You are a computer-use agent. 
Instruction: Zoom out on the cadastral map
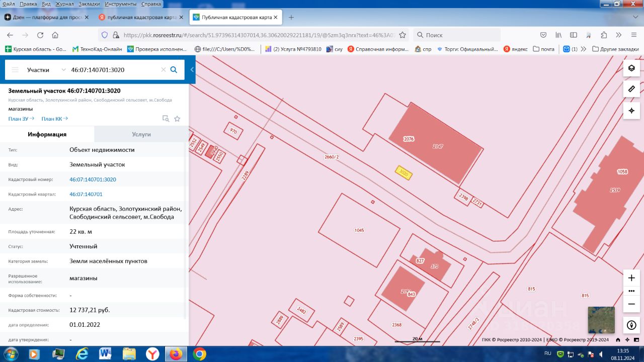point(631,304)
